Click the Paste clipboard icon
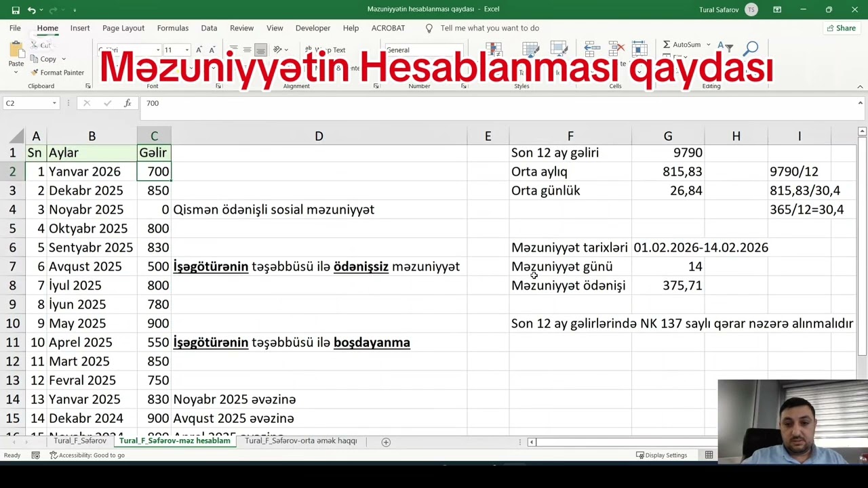This screenshot has height=488, width=868. tap(16, 51)
